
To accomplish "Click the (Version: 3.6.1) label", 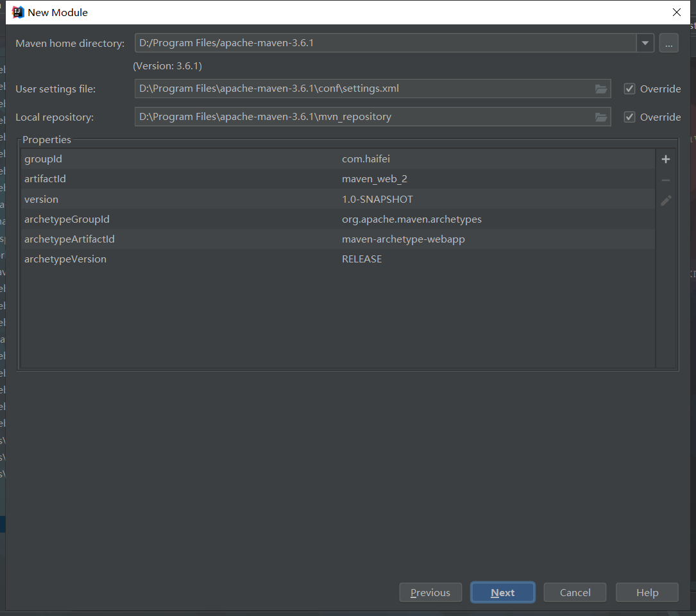I will [167, 66].
